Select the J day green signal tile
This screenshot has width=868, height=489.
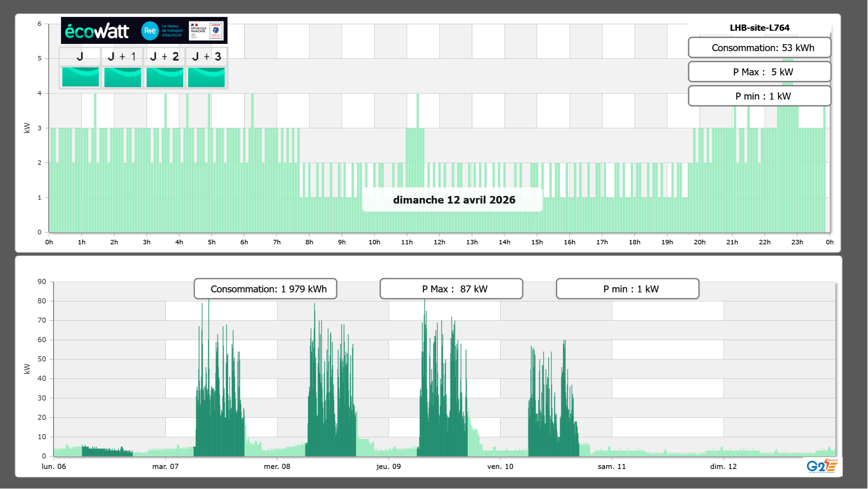tap(80, 77)
